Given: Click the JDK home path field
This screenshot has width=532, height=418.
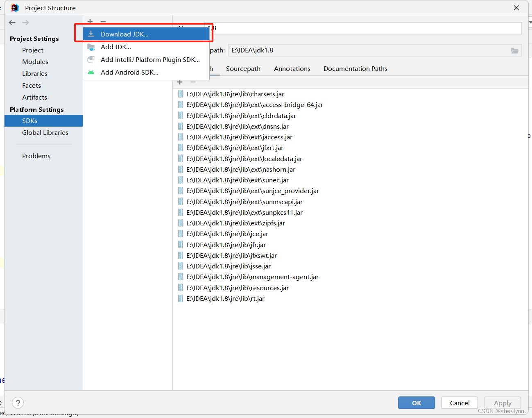Looking at the screenshot, I should click(369, 50).
